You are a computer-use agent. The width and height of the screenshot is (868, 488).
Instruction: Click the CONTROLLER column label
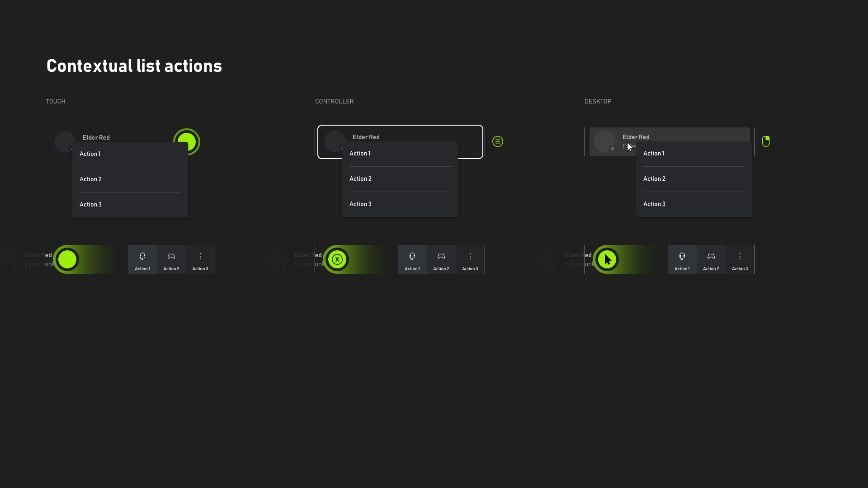click(x=335, y=101)
